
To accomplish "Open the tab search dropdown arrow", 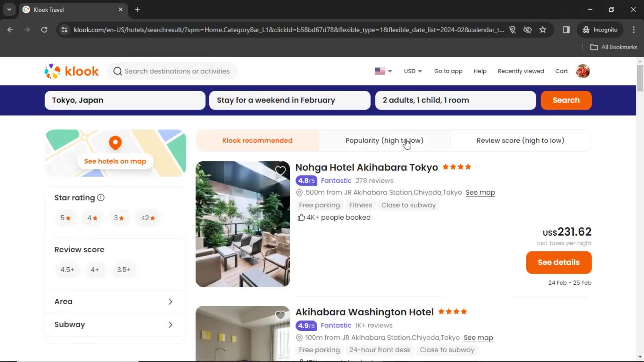I will (x=9, y=9).
